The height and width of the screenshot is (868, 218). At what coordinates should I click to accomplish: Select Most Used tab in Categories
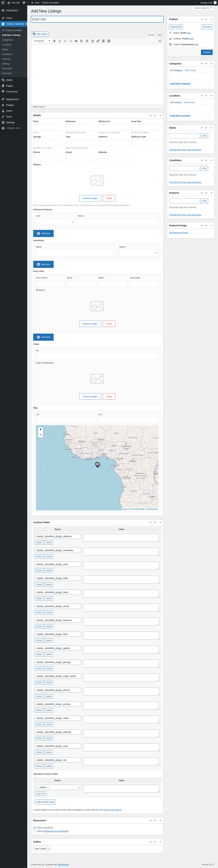click(x=190, y=70)
